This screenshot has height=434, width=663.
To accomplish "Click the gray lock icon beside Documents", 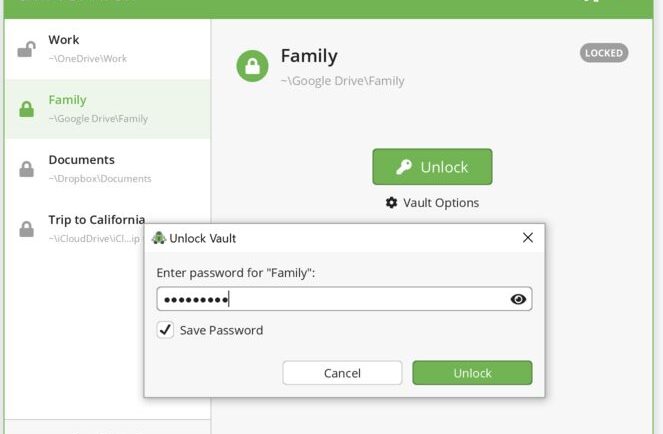I will coord(26,169).
